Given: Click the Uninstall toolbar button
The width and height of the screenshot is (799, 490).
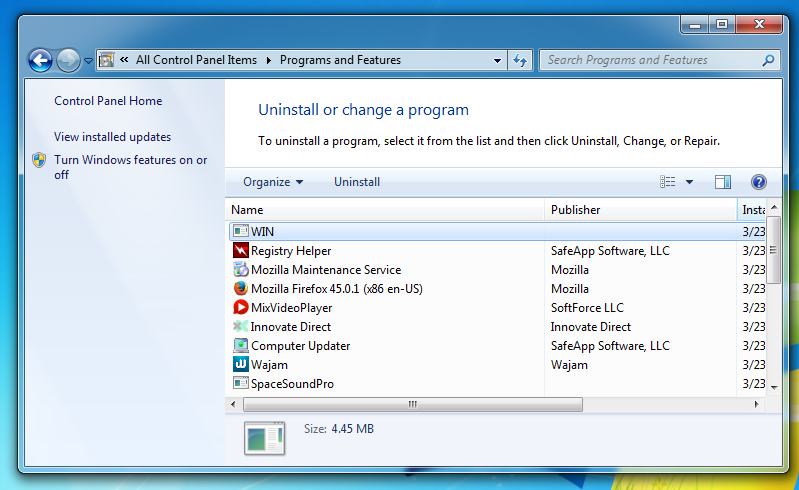Looking at the screenshot, I should 357,182.
